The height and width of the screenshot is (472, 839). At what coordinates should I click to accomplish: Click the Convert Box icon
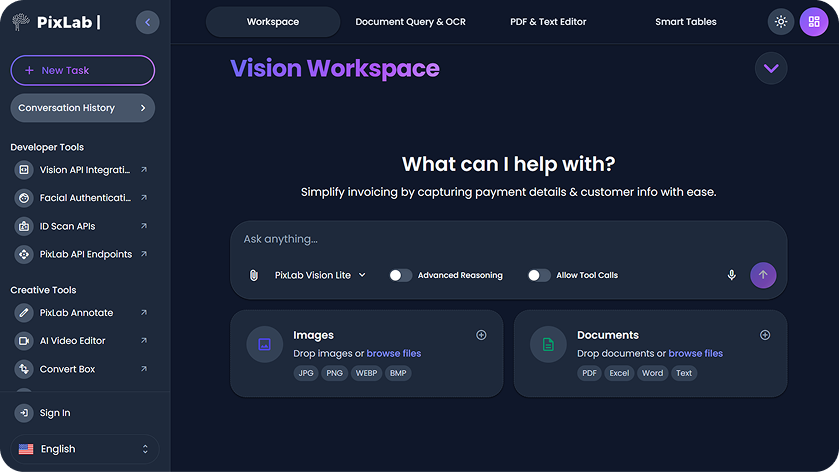[x=24, y=369]
